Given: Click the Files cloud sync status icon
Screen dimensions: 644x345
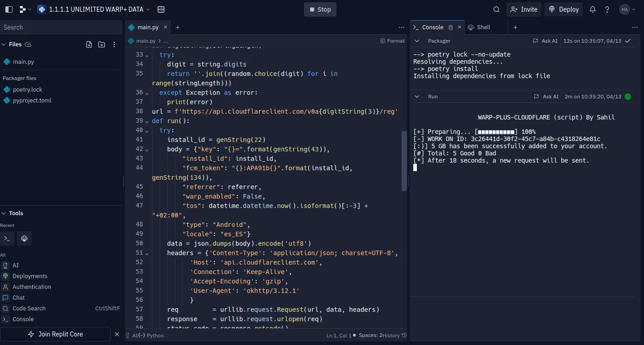Looking at the screenshot, I should point(28,44).
